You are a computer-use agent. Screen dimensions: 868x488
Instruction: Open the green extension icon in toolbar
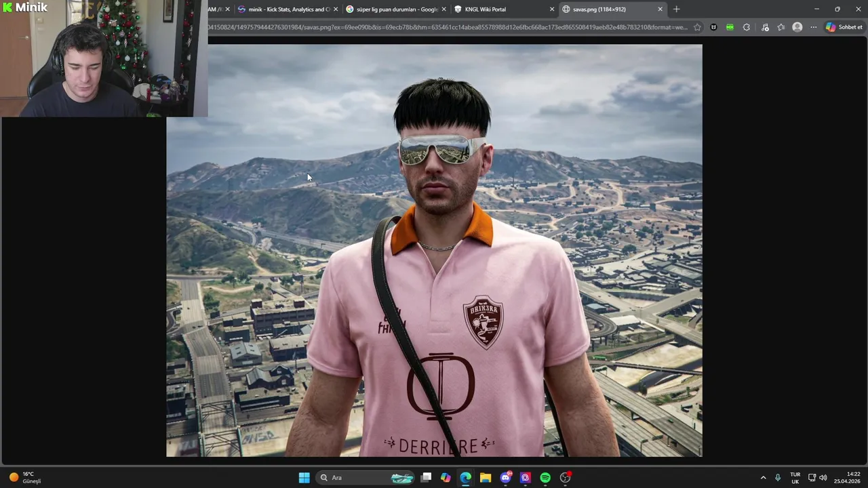click(x=730, y=27)
